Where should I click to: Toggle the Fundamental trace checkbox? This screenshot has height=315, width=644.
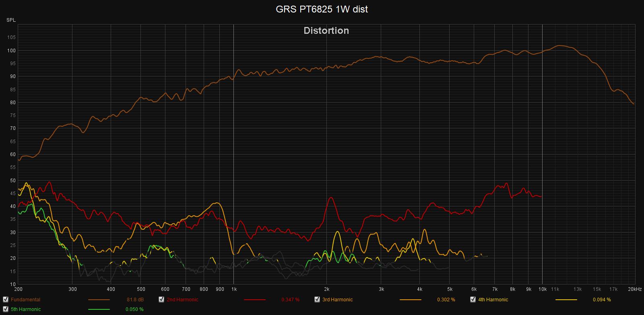coord(6,299)
